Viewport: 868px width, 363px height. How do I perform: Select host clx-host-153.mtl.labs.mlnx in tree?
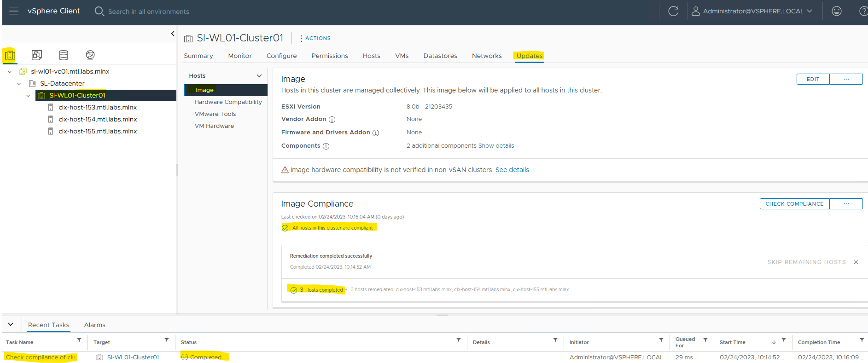point(98,108)
